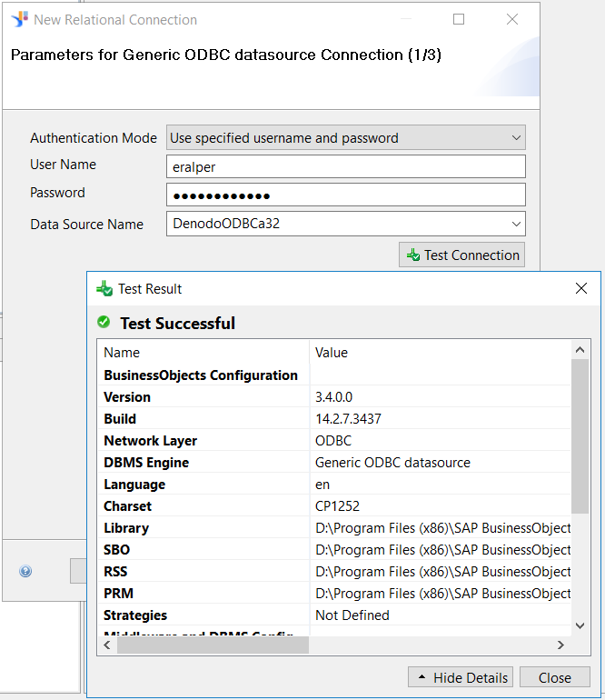Click the horizontal scrollbar right arrow

pos(560,645)
